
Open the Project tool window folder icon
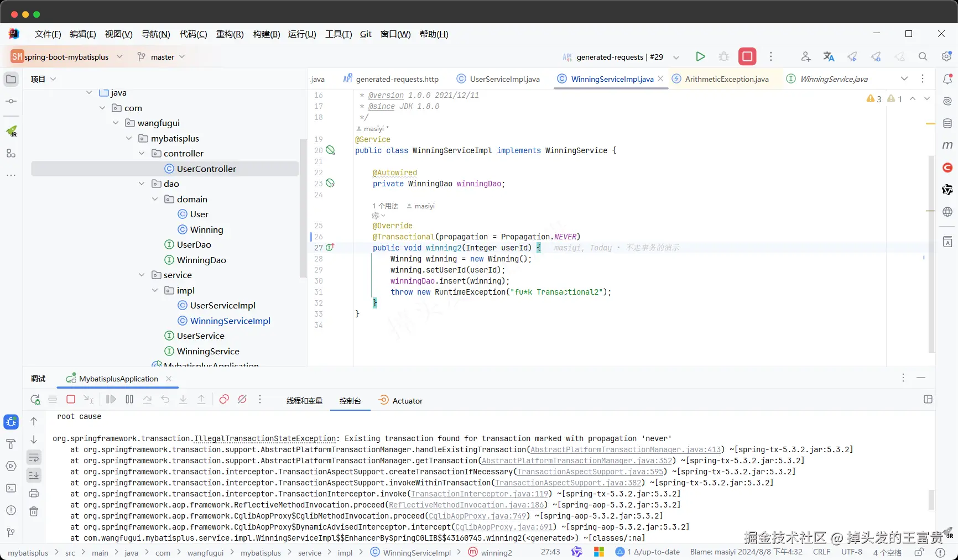pos(11,79)
